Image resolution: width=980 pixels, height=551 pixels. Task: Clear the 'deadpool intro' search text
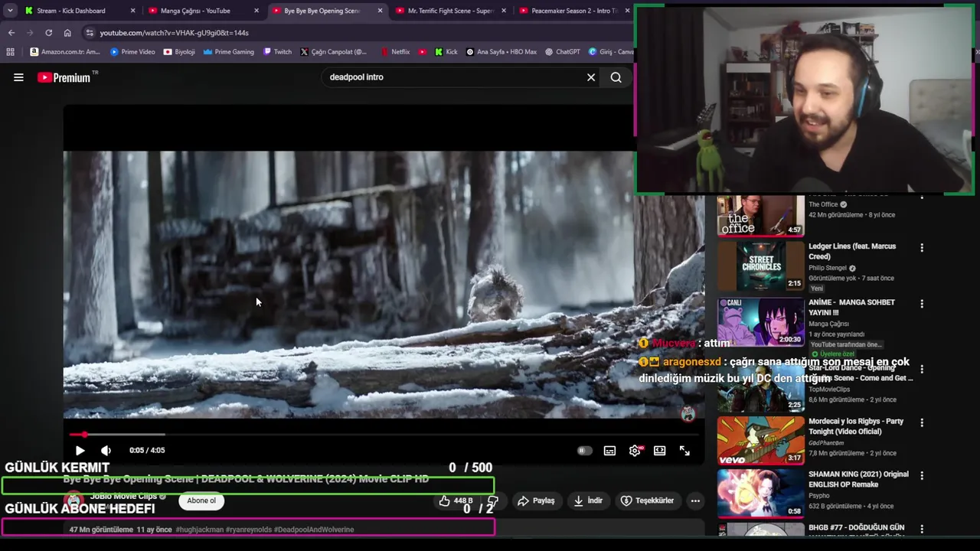[x=591, y=77]
